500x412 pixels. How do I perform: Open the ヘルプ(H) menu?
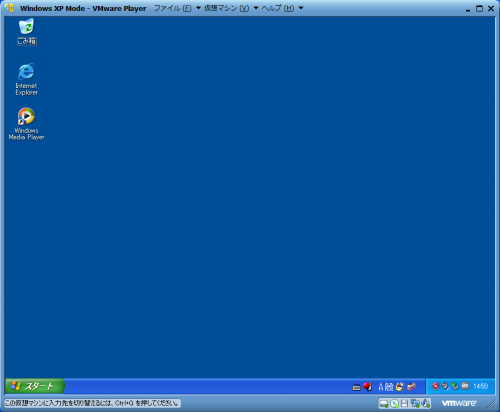278,8
